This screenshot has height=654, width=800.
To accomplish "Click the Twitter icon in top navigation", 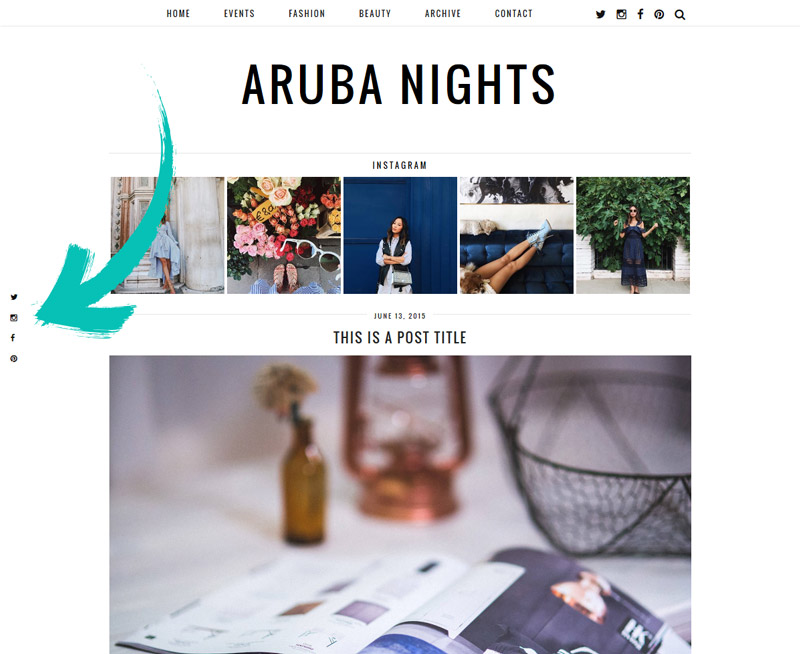I will click(x=601, y=14).
